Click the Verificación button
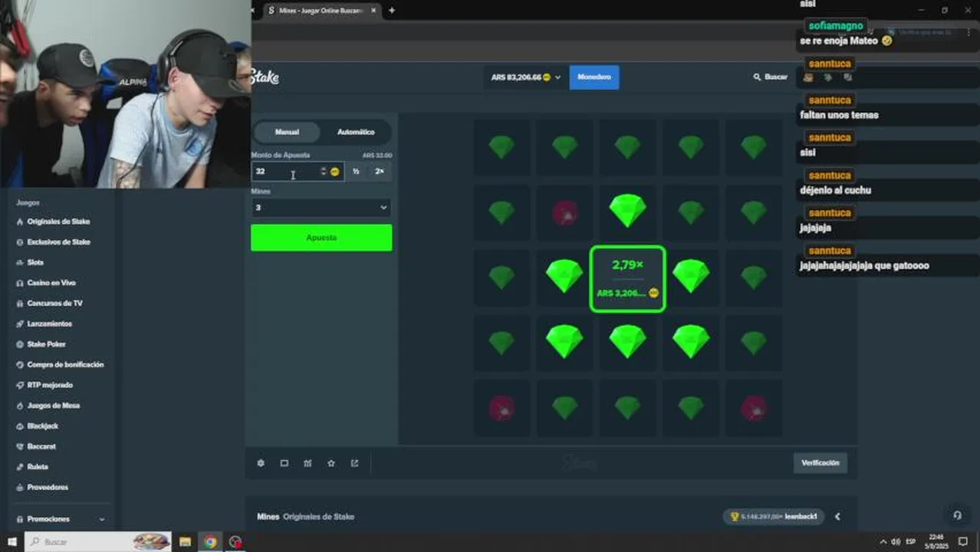This screenshot has width=980, height=552. point(820,463)
